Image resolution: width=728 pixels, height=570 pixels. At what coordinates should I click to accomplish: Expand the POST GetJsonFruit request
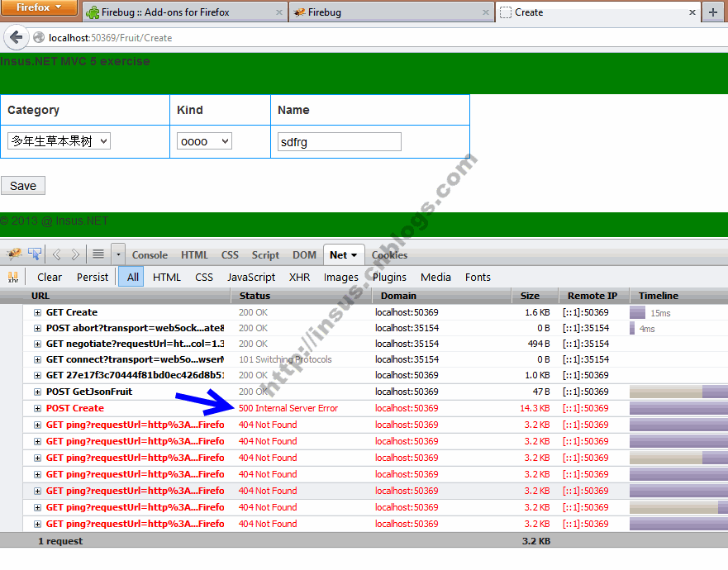click(38, 392)
